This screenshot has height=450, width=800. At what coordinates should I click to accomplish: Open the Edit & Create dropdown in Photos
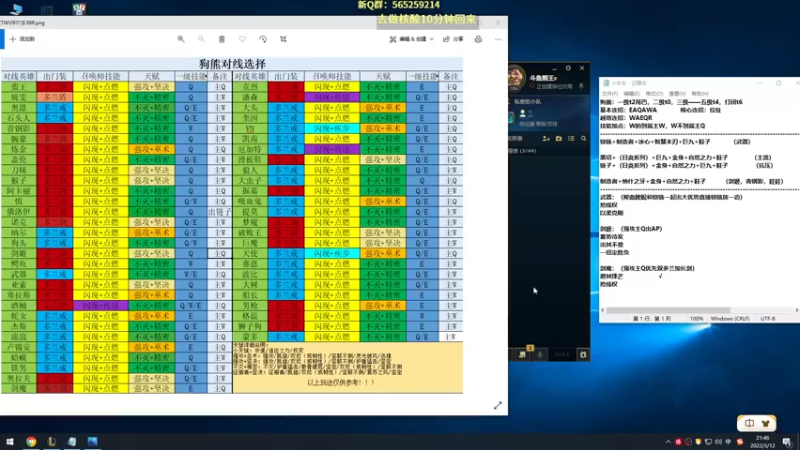tap(411, 39)
